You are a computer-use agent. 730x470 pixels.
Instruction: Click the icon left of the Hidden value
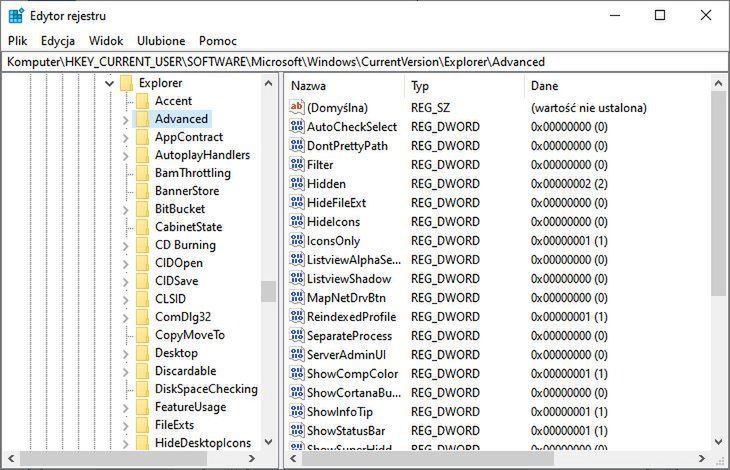pos(297,184)
